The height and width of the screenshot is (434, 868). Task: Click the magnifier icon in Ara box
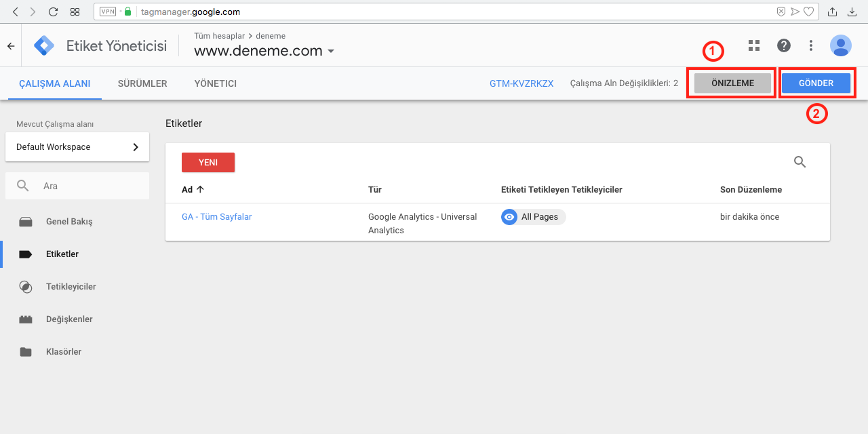[23, 186]
